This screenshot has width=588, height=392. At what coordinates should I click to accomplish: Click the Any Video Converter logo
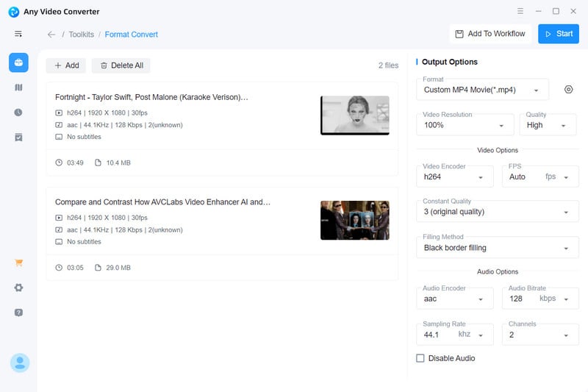[14, 12]
